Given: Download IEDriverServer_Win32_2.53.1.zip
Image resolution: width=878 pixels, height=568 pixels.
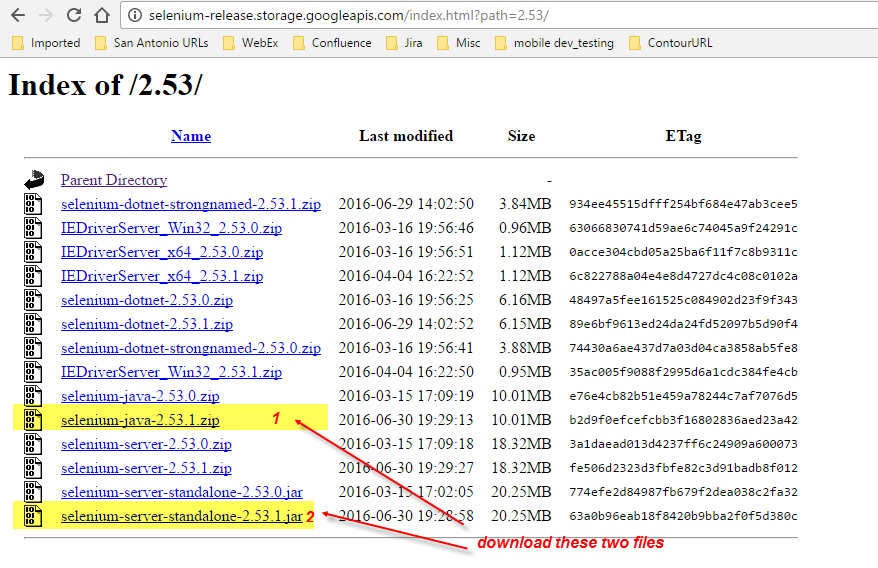Looking at the screenshot, I should 171,373.
